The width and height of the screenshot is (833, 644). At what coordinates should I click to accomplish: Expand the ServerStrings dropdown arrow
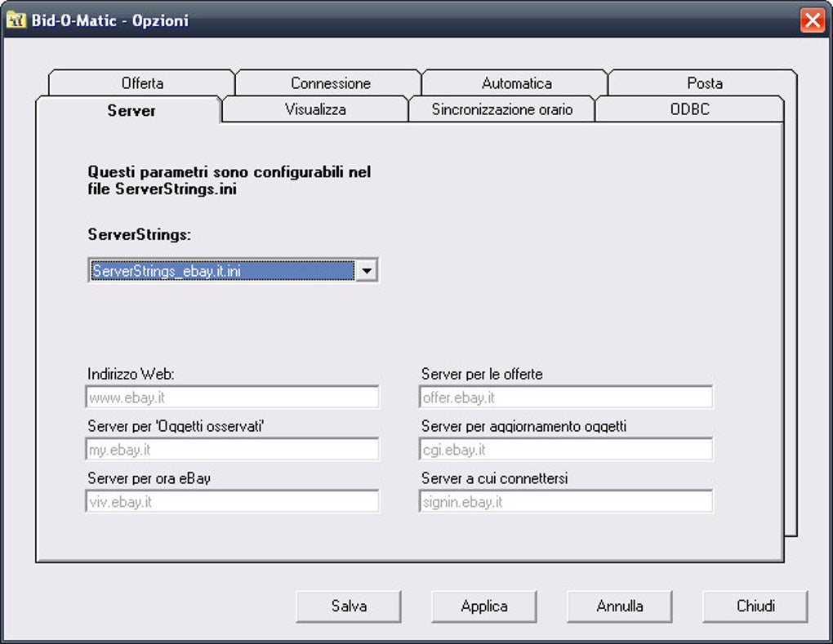[x=367, y=271]
